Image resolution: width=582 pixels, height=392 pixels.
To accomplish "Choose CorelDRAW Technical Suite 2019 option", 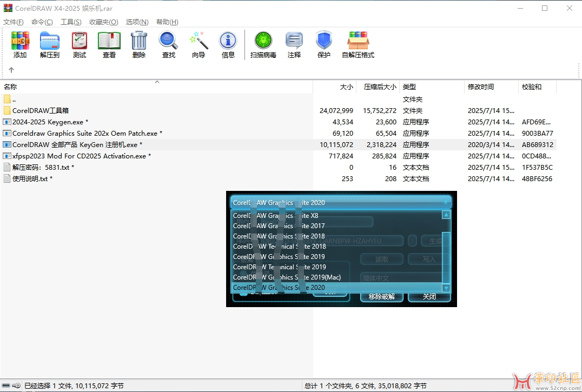I will [336, 267].
